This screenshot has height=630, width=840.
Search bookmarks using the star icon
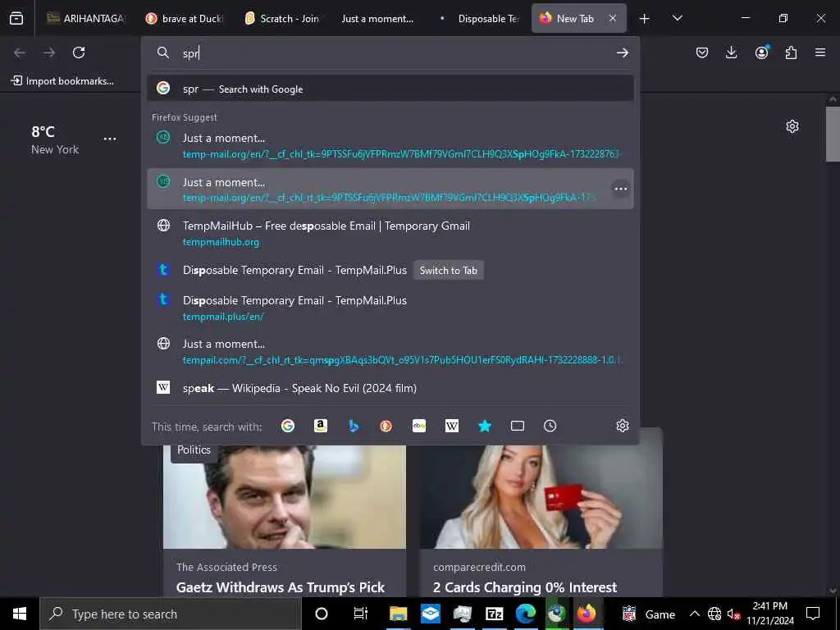(x=485, y=426)
